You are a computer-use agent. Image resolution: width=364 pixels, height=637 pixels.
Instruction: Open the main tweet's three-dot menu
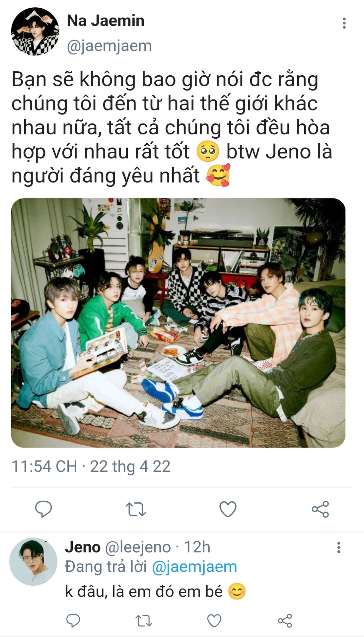[344, 23]
